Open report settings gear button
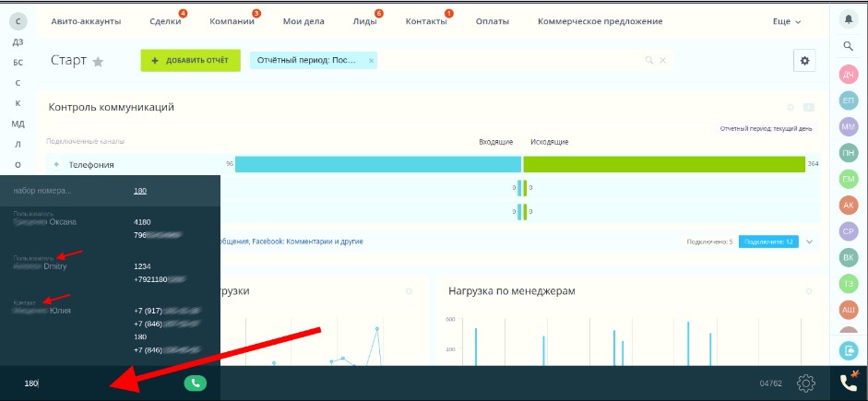Image resolution: width=868 pixels, height=401 pixels. [x=804, y=60]
